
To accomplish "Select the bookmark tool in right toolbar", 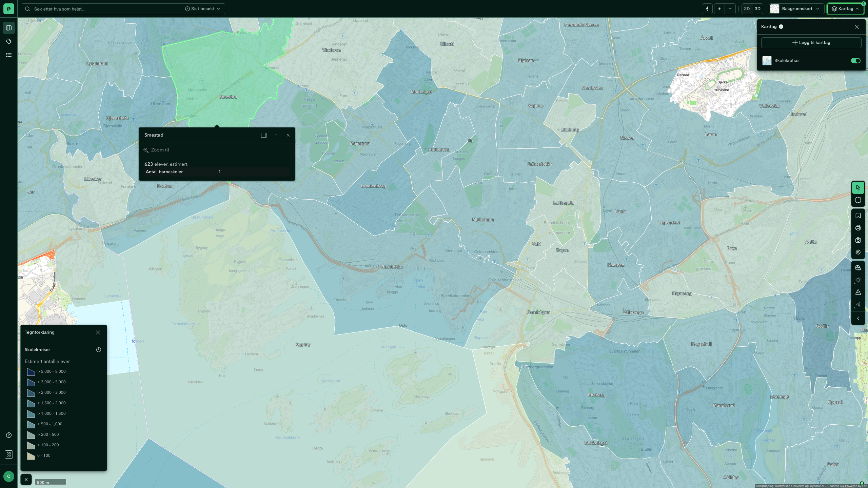I will click(x=858, y=216).
